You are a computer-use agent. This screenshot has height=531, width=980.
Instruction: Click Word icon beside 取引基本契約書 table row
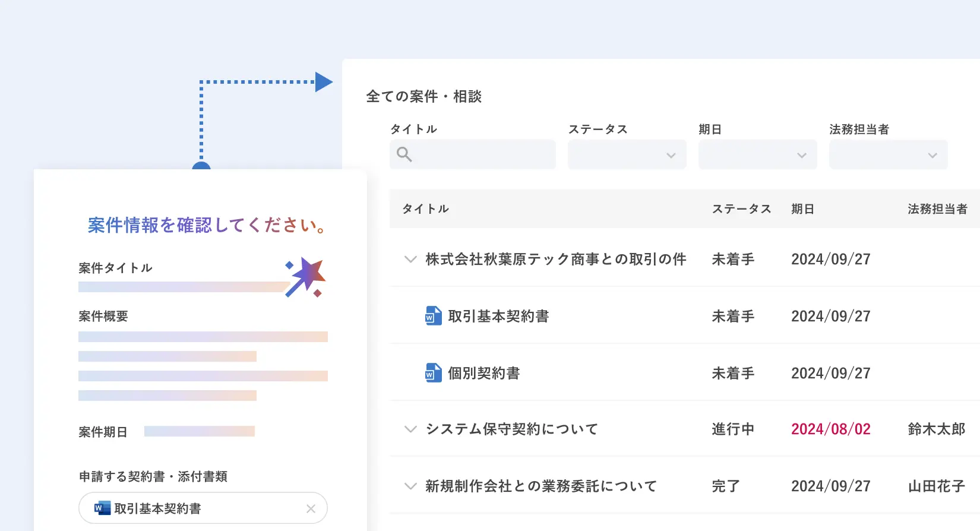tap(434, 316)
